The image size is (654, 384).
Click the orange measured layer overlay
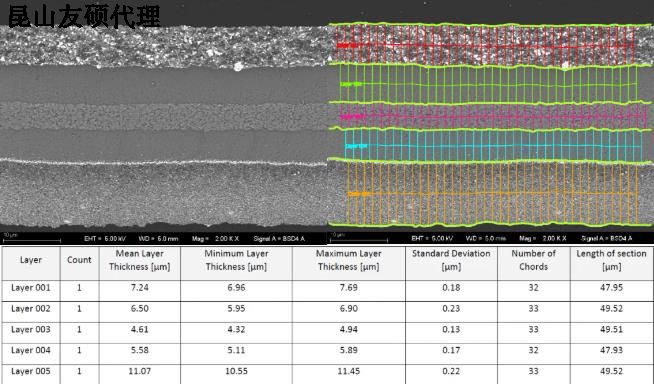(x=494, y=194)
